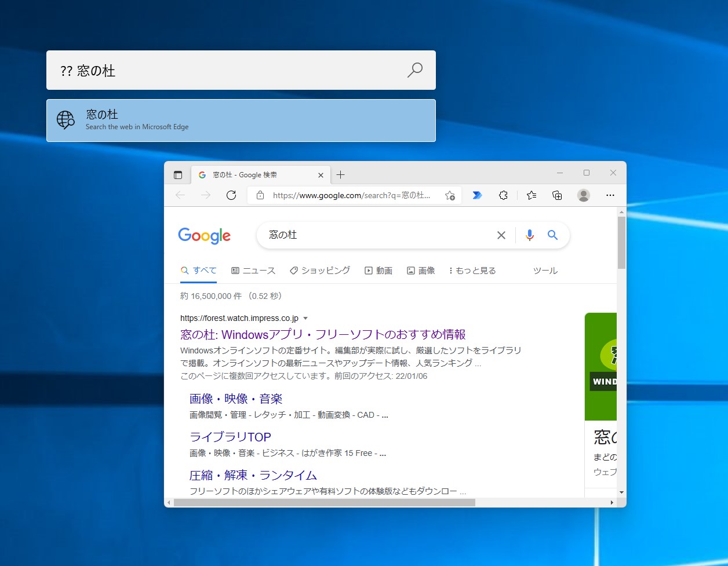Viewport: 728px width, 566px height.
Task: Click the vertical scrollbar up arrow
Action: click(621, 211)
